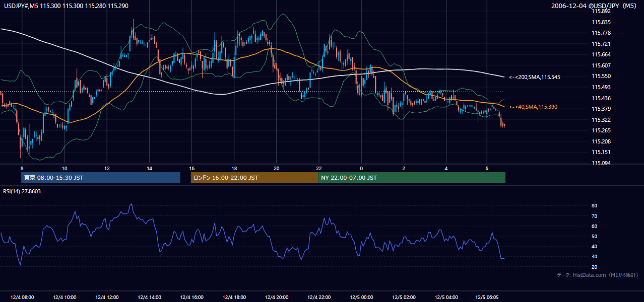The width and height of the screenshot is (644, 302).
Task: Click the 115.208 price axis label
Action: pyautogui.click(x=601, y=141)
